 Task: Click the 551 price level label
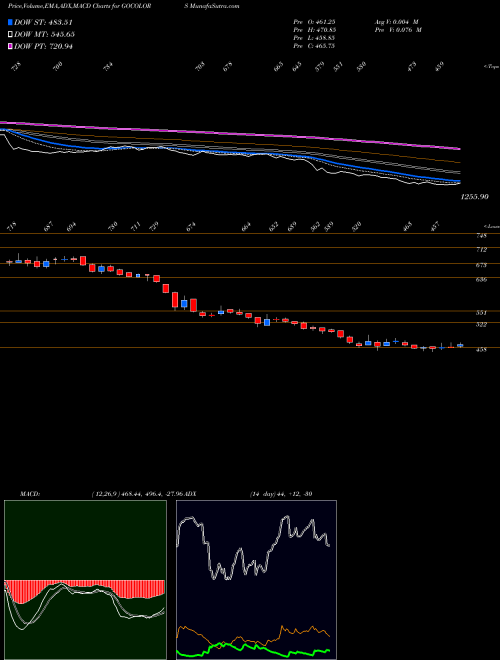point(482,313)
